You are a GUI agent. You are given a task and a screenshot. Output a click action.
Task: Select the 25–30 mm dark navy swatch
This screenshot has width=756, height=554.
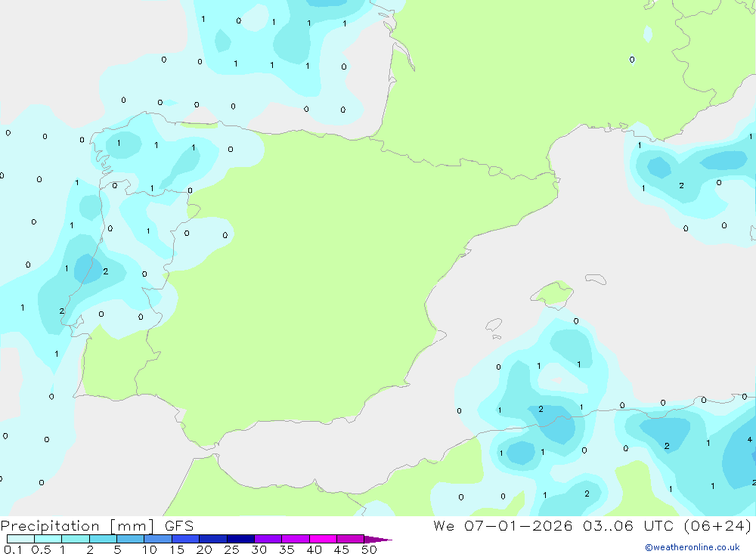pos(240,539)
